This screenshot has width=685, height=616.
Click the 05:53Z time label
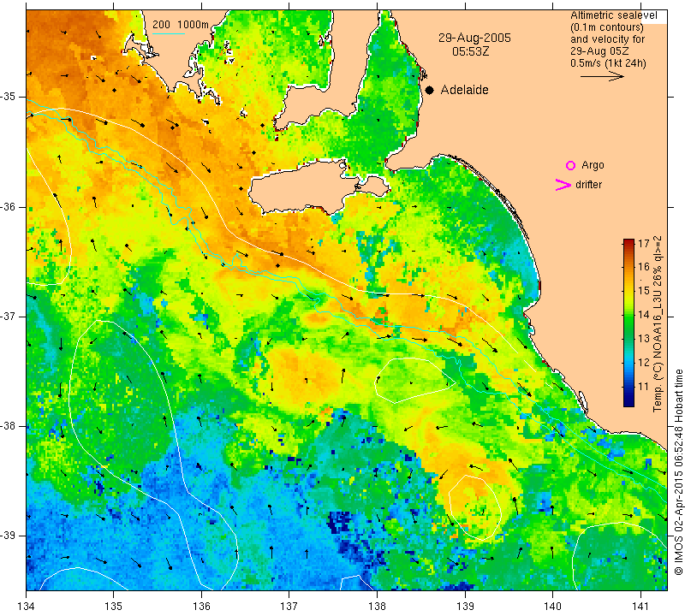click(x=470, y=51)
